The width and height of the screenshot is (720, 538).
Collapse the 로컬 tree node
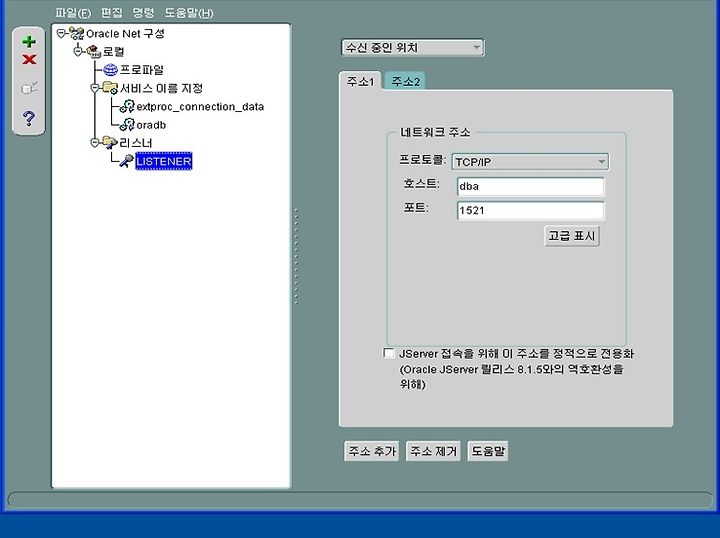click(78, 50)
